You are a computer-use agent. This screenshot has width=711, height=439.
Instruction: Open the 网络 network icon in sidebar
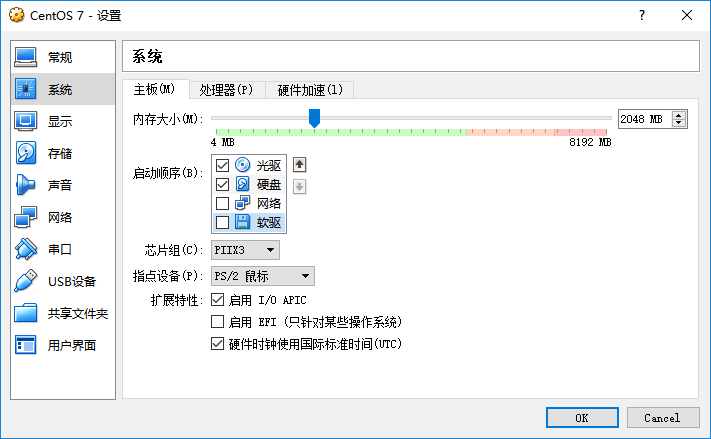coord(25,217)
